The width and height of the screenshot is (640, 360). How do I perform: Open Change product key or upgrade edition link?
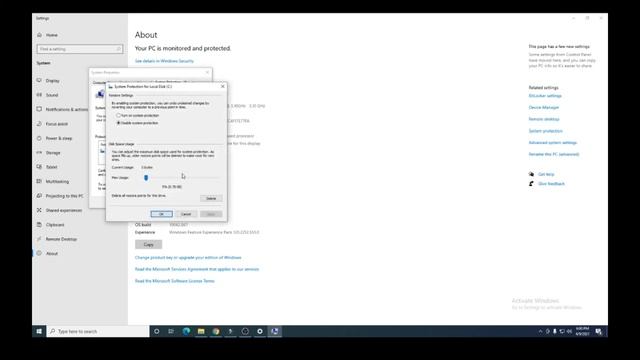188,258
